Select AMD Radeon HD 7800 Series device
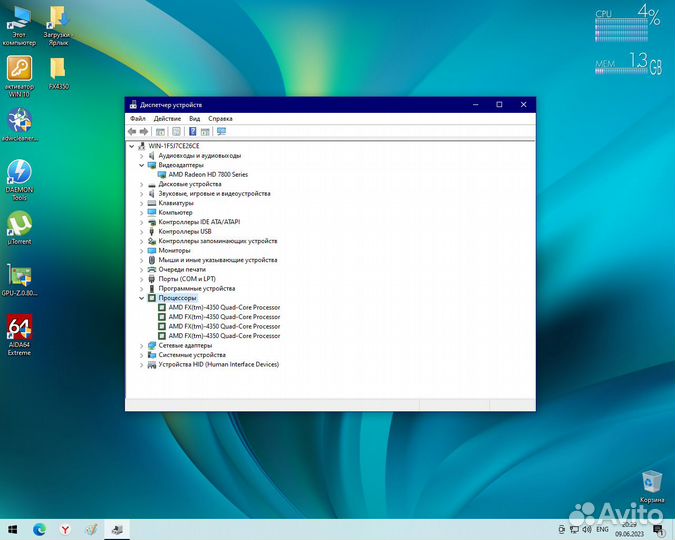 click(208, 174)
